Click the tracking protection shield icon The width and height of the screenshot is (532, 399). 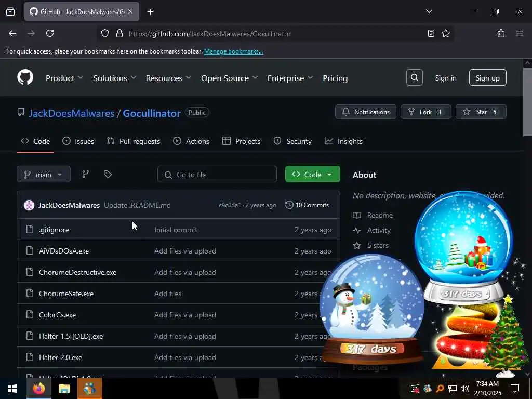coord(105,34)
